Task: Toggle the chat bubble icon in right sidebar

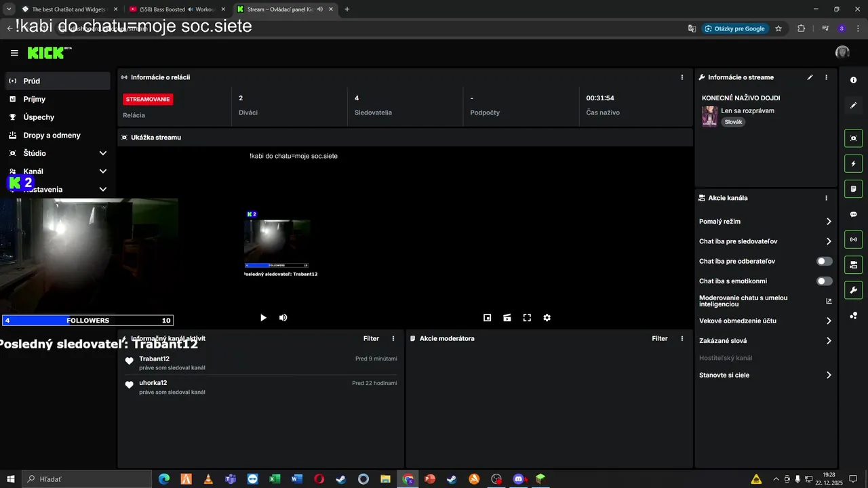Action: (x=853, y=214)
